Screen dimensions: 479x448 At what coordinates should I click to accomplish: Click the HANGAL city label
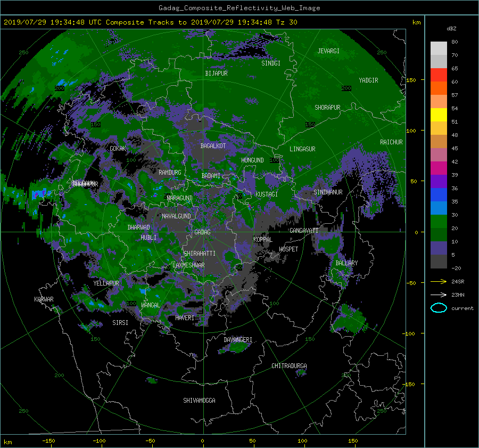(x=151, y=305)
